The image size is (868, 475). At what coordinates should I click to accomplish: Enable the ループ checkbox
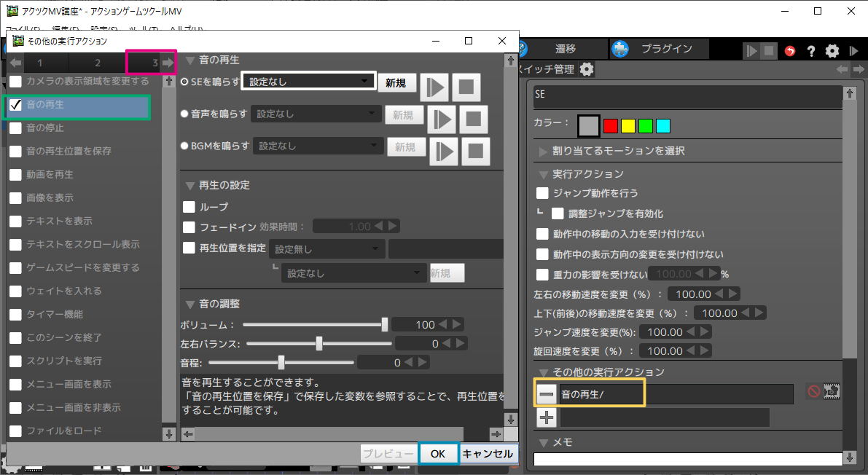pos(189,207)
